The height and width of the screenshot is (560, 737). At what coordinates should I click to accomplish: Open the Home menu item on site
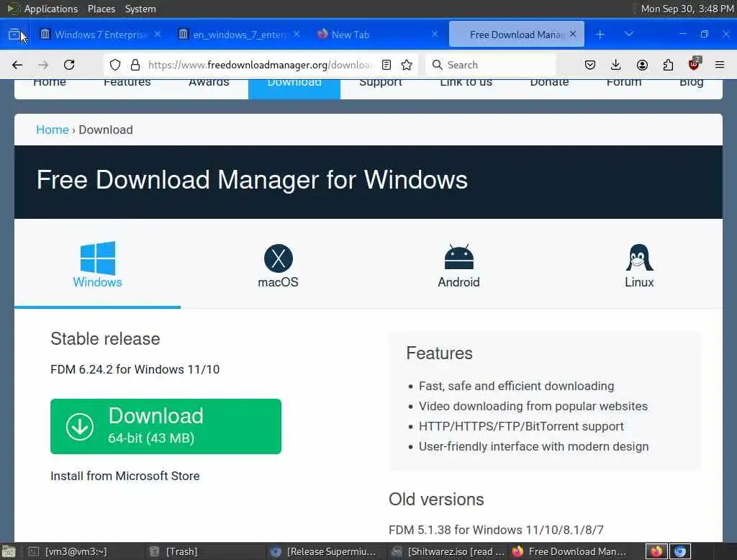(50, 82)
